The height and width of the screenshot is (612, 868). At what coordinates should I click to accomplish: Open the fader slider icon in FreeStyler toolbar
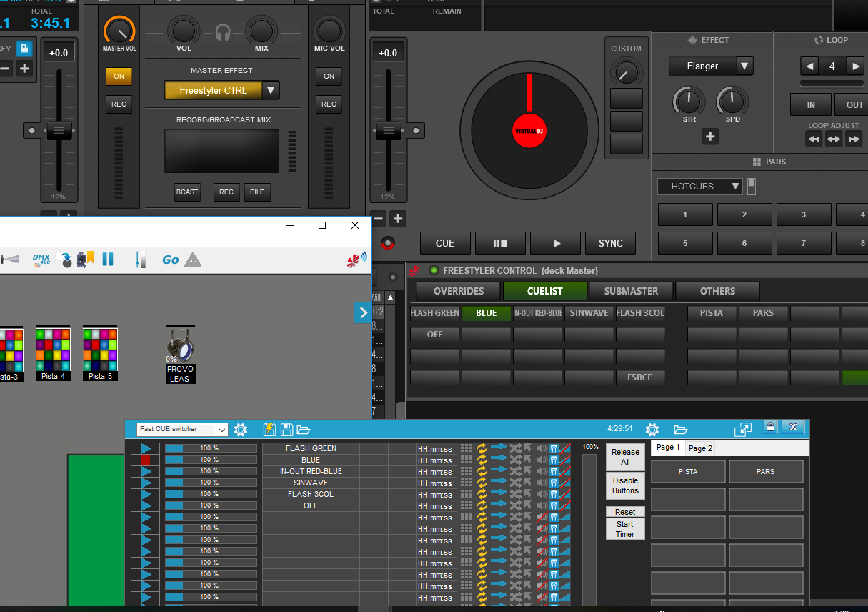click(x=140, y=260)
